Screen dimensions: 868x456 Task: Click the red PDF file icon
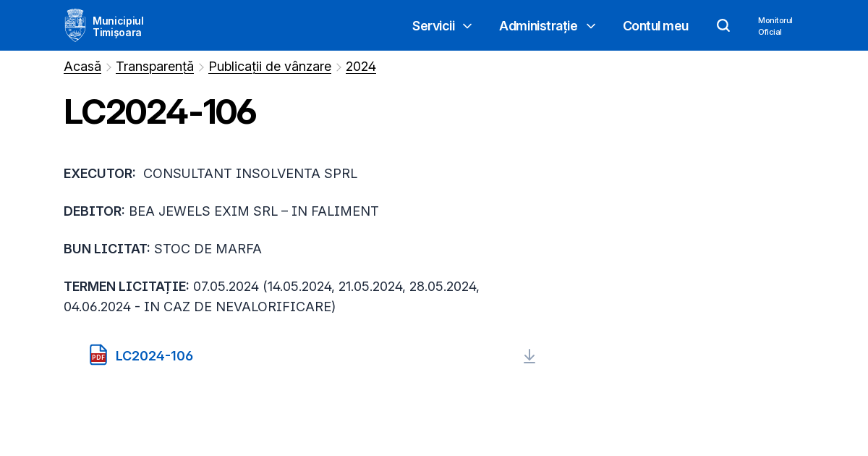tap(98, 355)
